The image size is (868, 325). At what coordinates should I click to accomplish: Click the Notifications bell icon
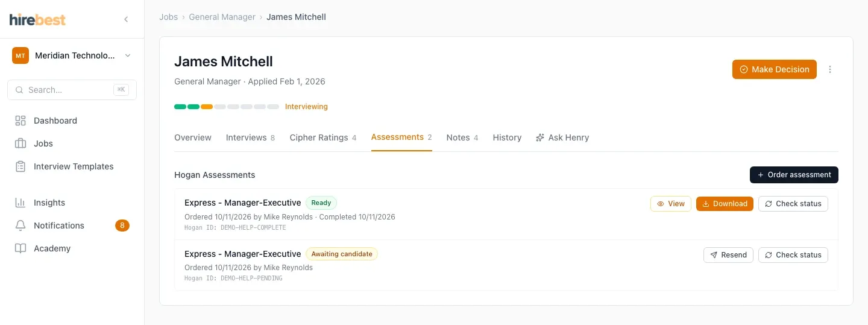point(20,226)
